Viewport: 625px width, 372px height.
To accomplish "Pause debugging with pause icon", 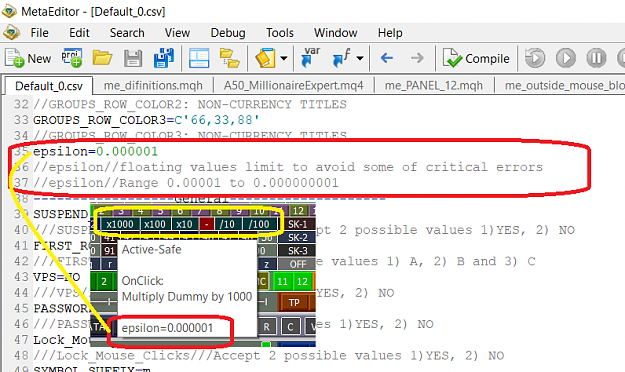I will tap(596, 58).
